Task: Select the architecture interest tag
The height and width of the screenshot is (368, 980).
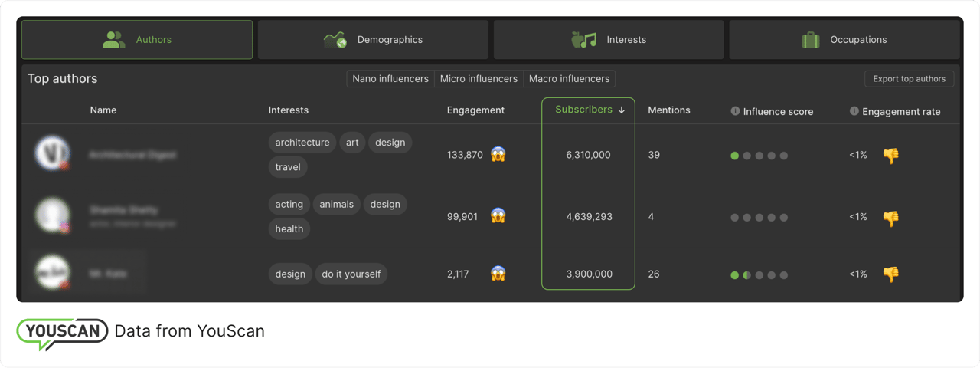Action: [x=302, y=143]
